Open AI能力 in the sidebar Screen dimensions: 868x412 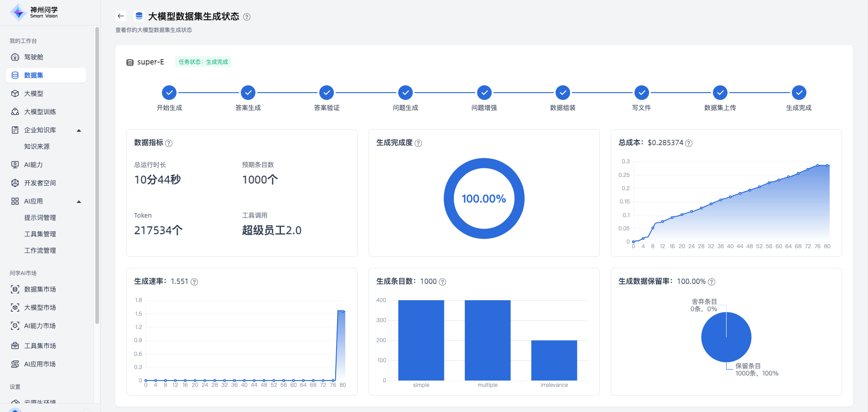point(46,165)
